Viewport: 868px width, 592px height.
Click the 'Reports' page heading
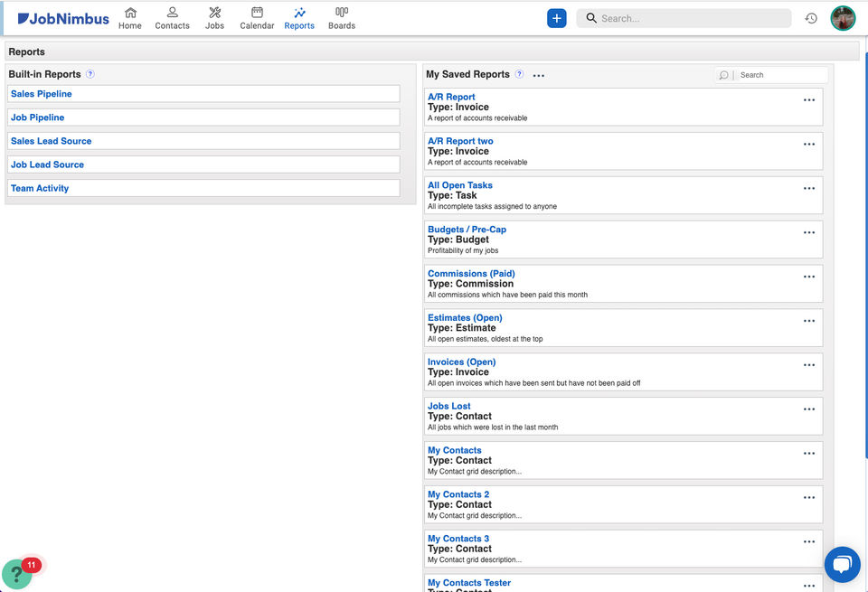point(26,52)
